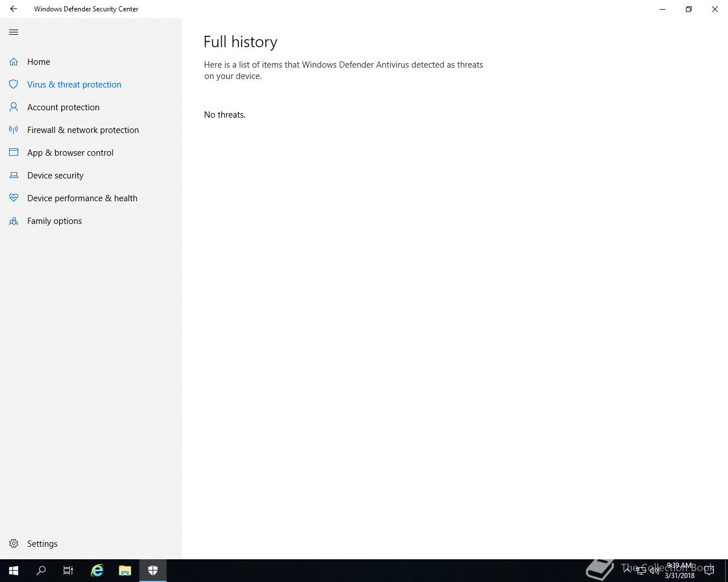Open Task View on taskbar
728x582 pixels.
pos(68,571)
